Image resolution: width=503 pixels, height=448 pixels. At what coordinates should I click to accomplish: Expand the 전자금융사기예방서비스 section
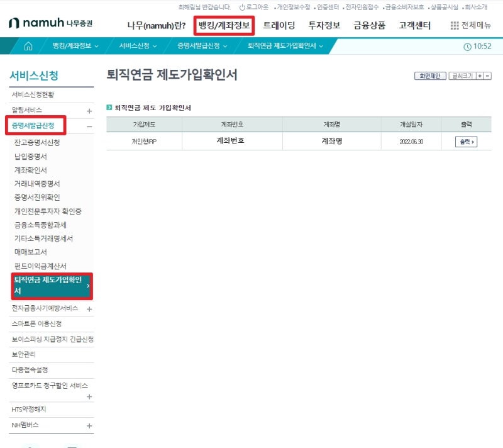[89, 309]
